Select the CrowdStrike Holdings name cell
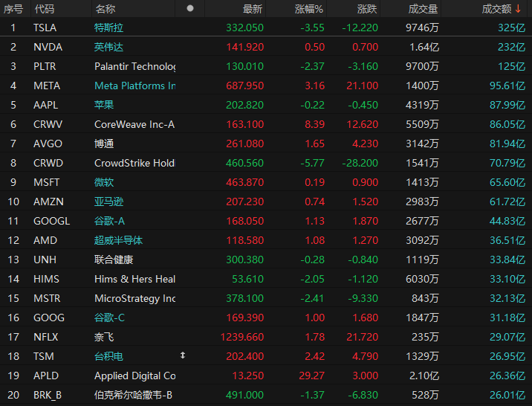This screenshot has width=532, height=406. click(x=134, y=163)
